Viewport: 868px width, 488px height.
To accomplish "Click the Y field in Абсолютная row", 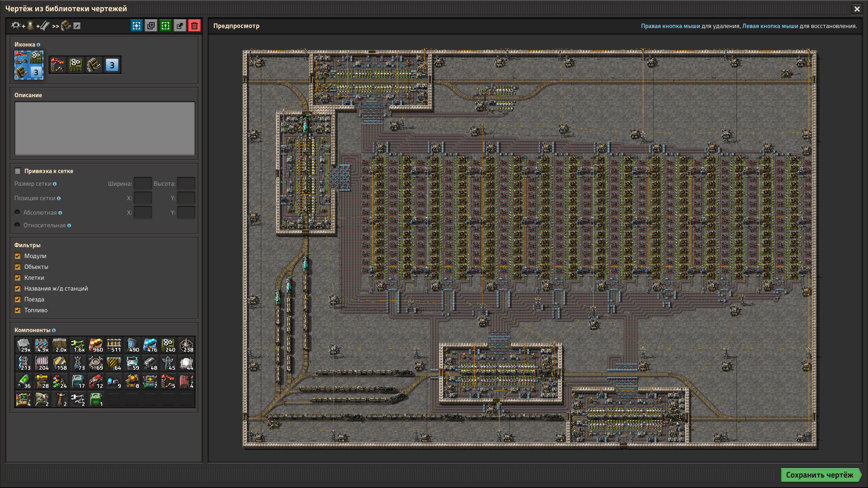I will [186, 212].
